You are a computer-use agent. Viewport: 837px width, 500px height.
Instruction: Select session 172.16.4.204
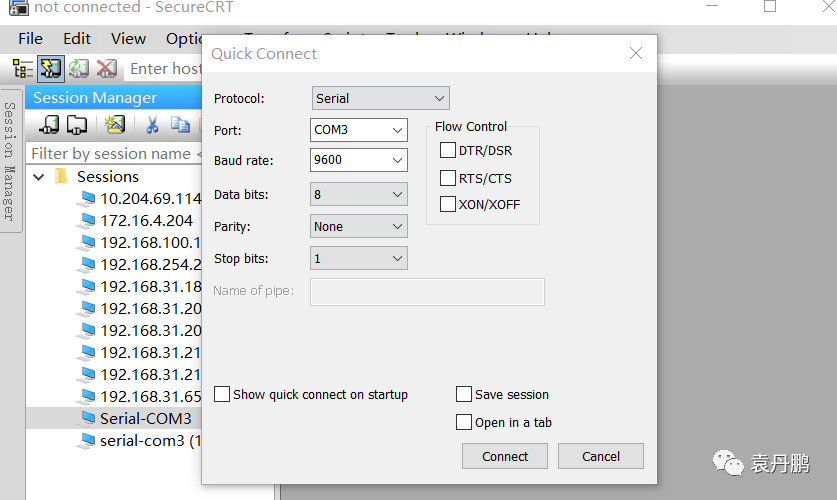tap(147, 220)
